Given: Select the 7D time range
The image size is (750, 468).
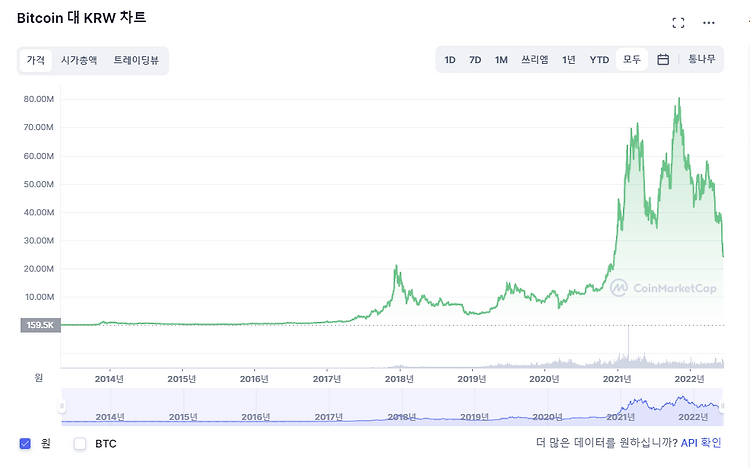Looking at the screenshot, I should coord(475,60).
